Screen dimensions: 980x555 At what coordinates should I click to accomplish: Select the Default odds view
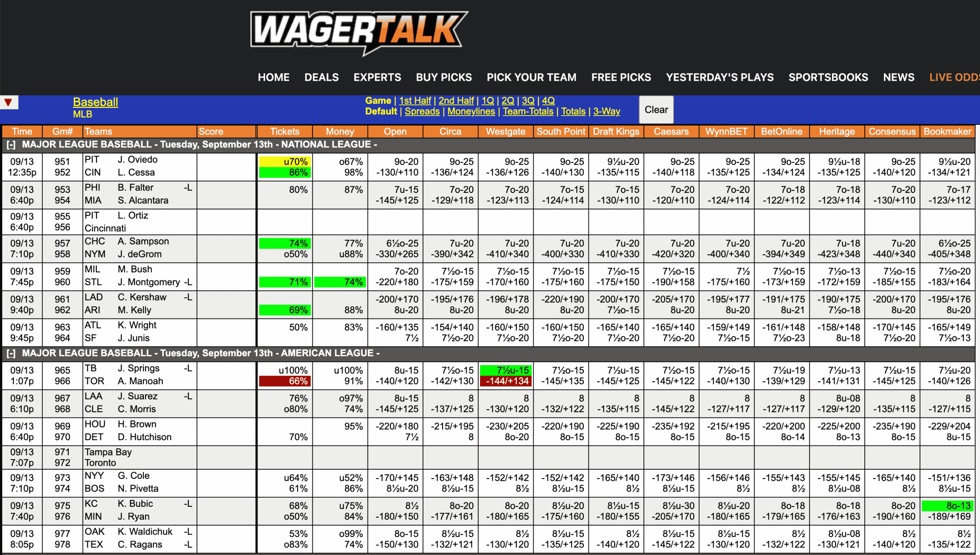[x=381, y=111]
